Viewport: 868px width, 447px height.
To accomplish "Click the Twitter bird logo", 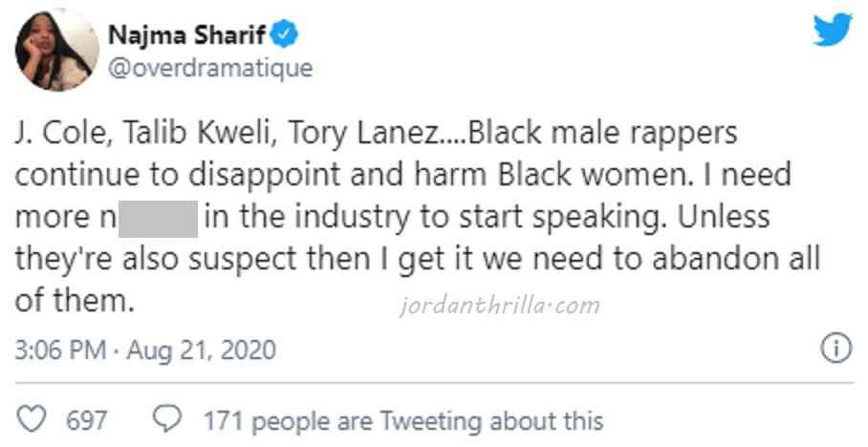I will (x=833, y=31).
